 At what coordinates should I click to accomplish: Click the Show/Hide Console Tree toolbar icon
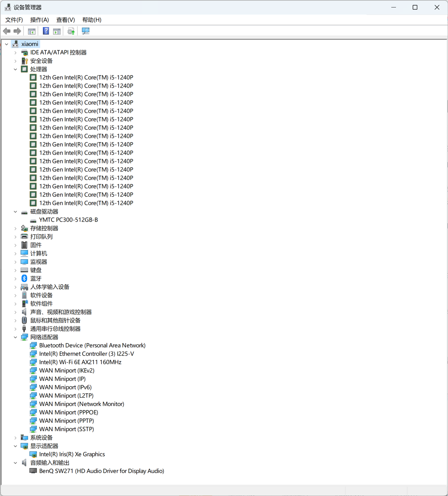point(32,31)
